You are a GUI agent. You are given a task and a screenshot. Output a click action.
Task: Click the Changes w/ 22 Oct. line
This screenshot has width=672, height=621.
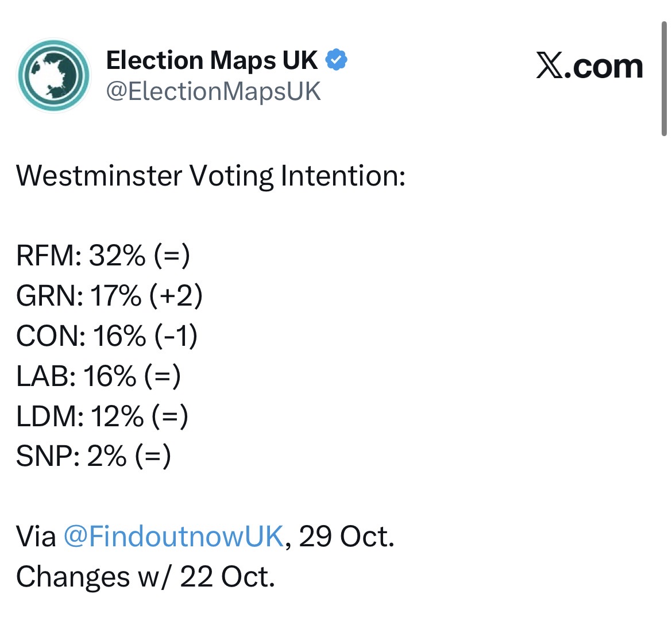pos(145,577)
